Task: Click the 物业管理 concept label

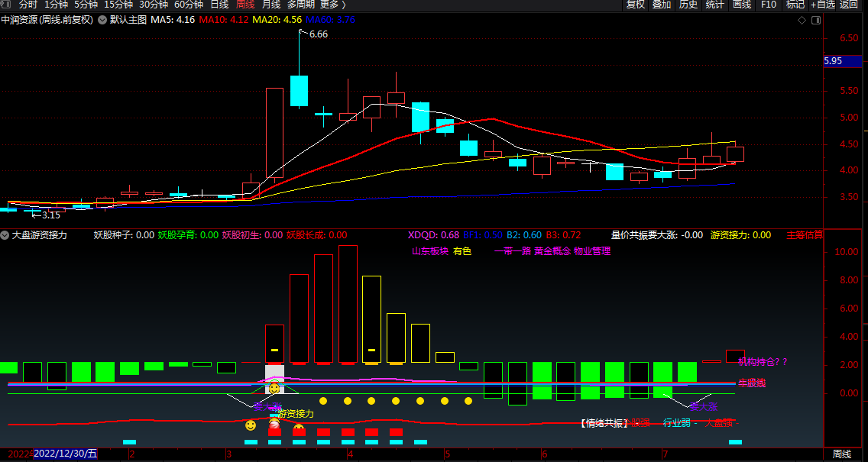Action: (592, 251)
